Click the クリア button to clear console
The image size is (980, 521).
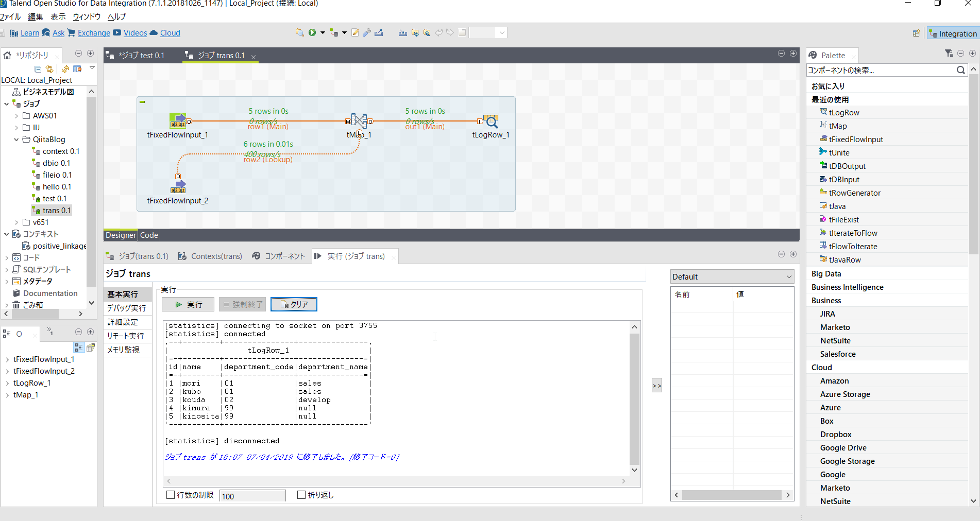(x=294, y=304)
